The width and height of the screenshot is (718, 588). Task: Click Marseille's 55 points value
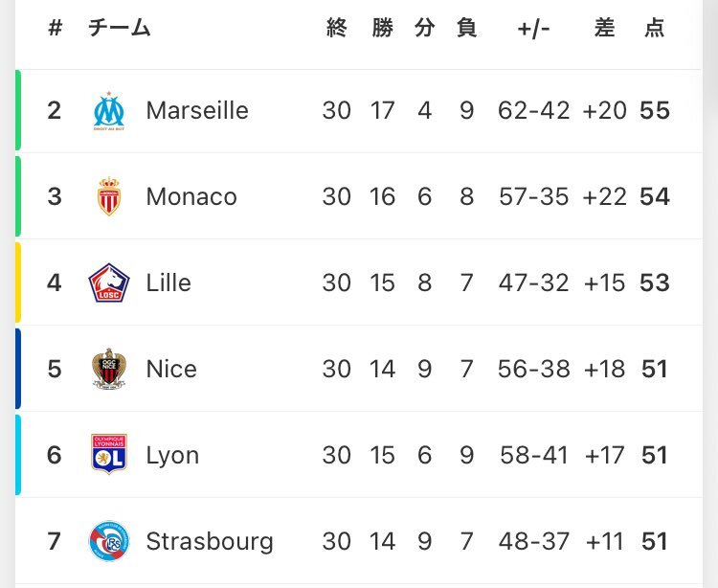tap(655, 110)
